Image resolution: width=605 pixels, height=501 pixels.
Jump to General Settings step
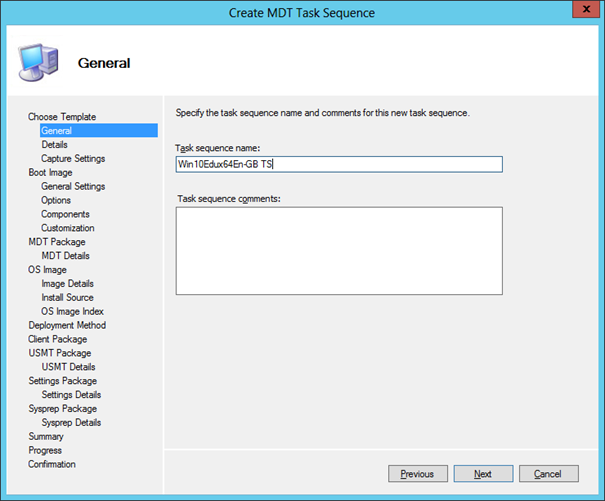click(x=73, y=187)
